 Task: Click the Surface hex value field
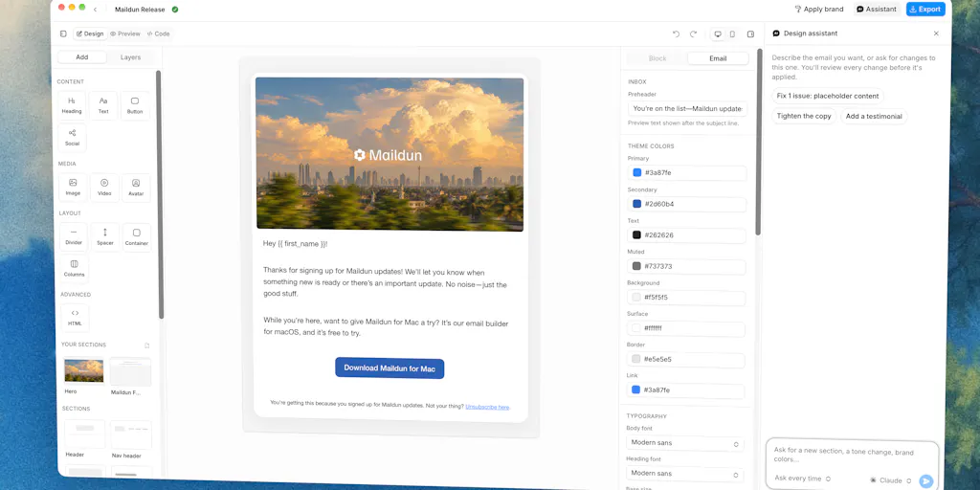686,329
